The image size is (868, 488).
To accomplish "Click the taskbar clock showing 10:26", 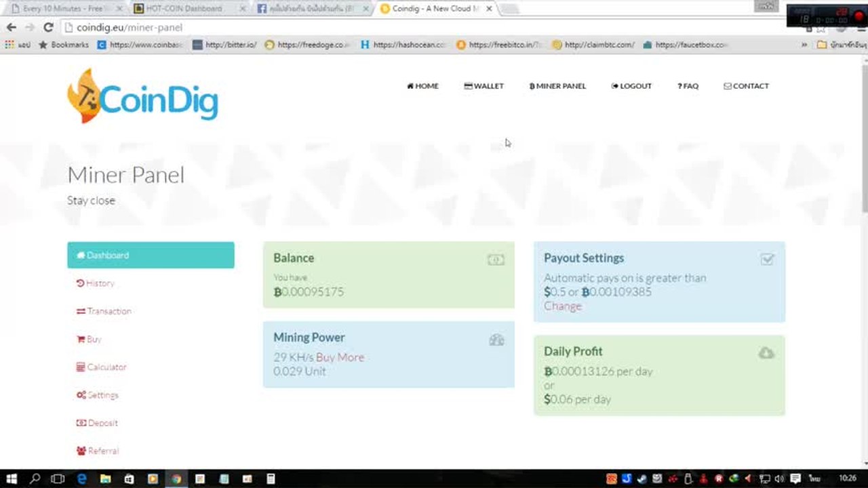I will pos(848,479).
